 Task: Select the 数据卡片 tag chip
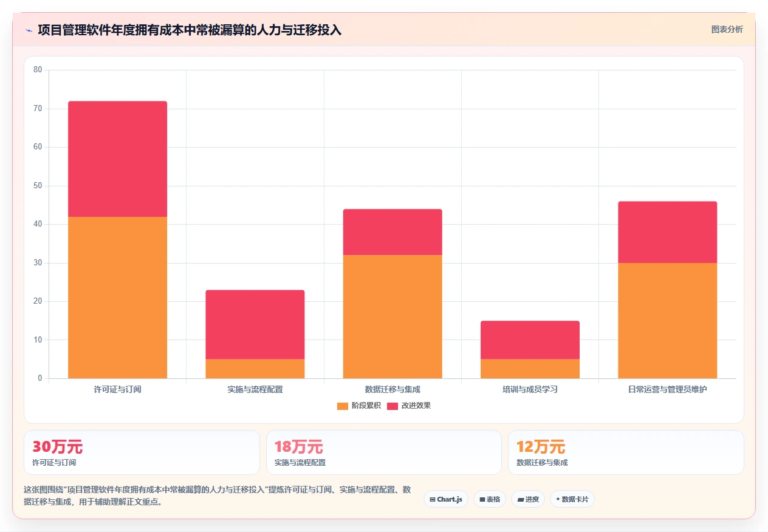572,499
